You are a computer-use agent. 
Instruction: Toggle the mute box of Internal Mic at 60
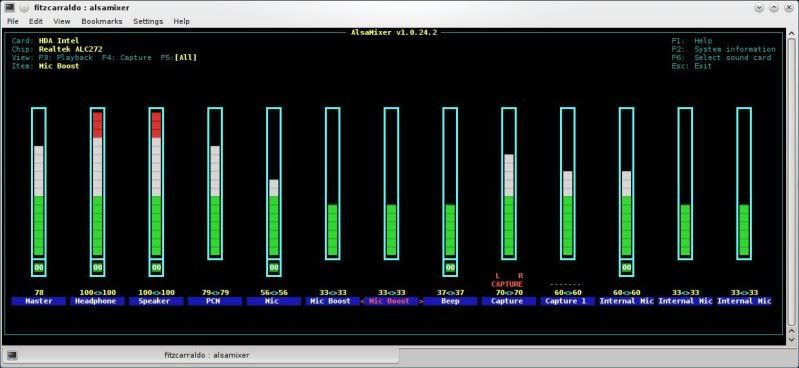pyautogui.click(x=626, y=268)
